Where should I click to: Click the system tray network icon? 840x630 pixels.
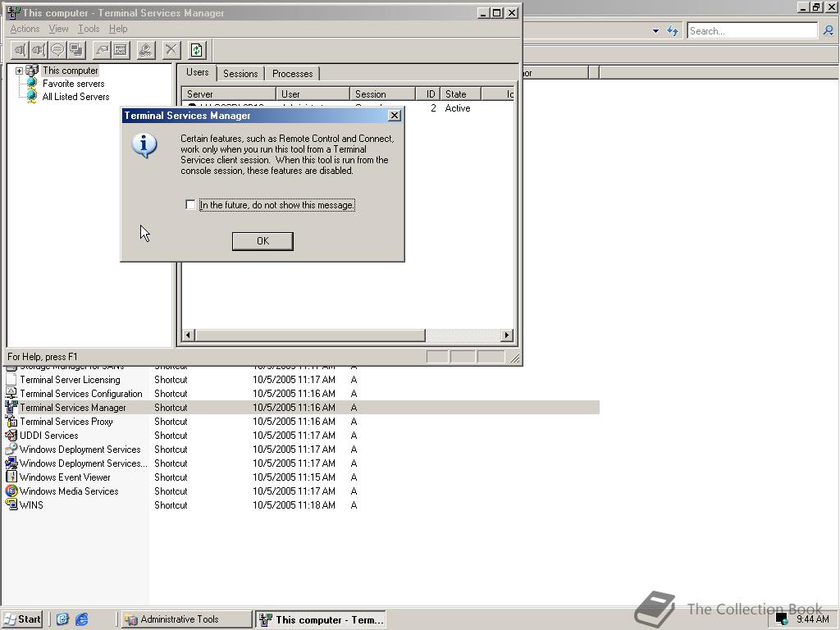782,619
